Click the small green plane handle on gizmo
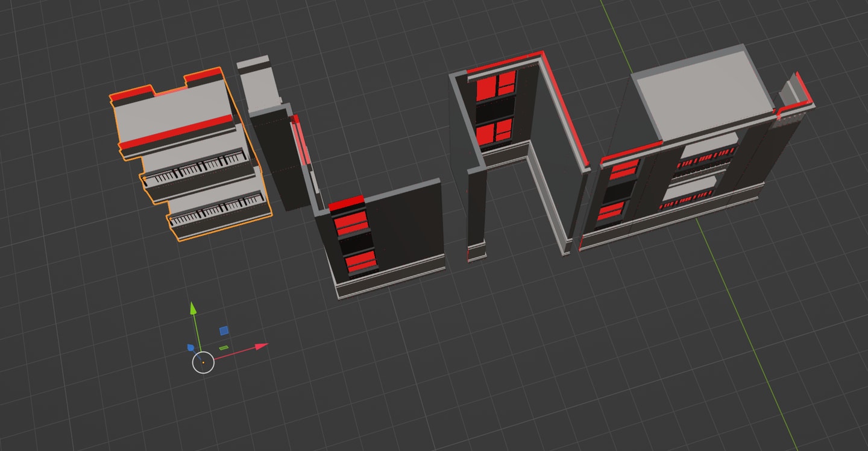 224,348
